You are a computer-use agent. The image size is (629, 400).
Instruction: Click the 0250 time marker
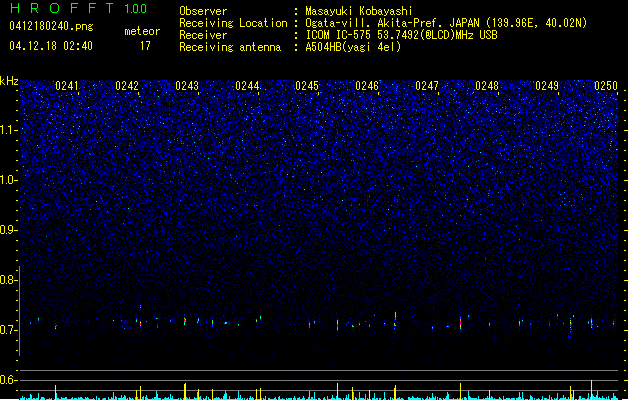[606, 86]
